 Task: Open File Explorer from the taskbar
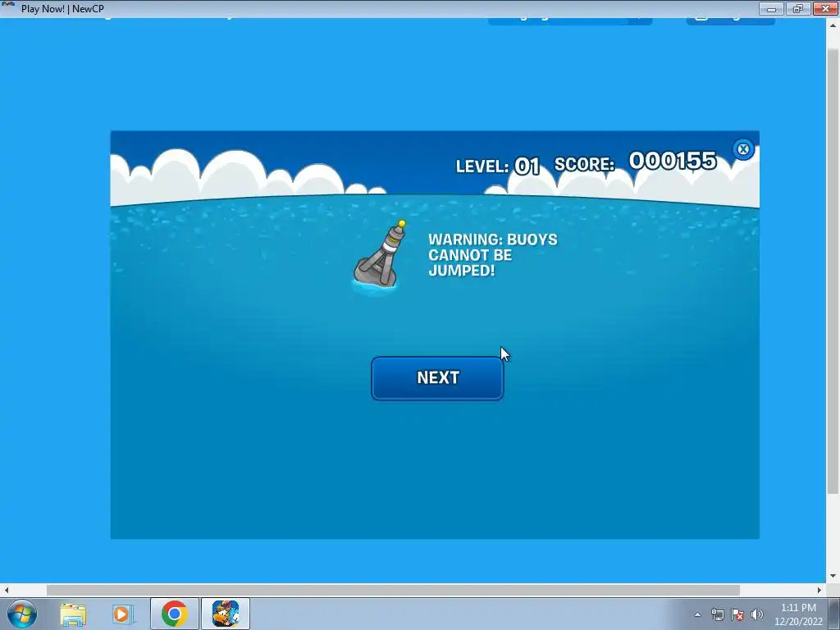click(x=73, y=614)
